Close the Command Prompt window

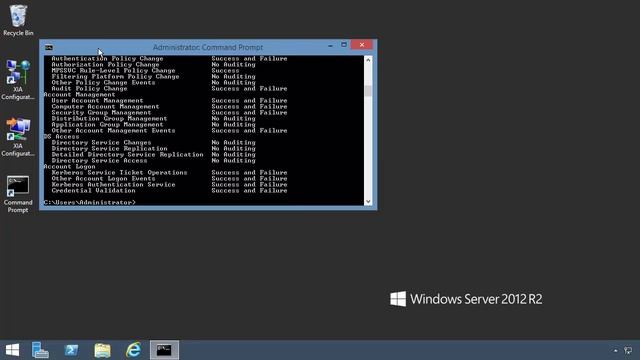point(362,45)
